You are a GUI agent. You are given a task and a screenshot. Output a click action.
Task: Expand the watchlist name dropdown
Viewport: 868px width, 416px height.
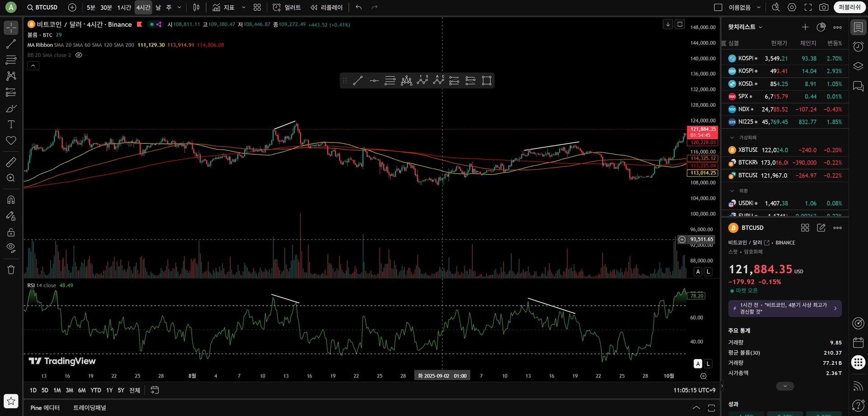(x=760, y=27)
